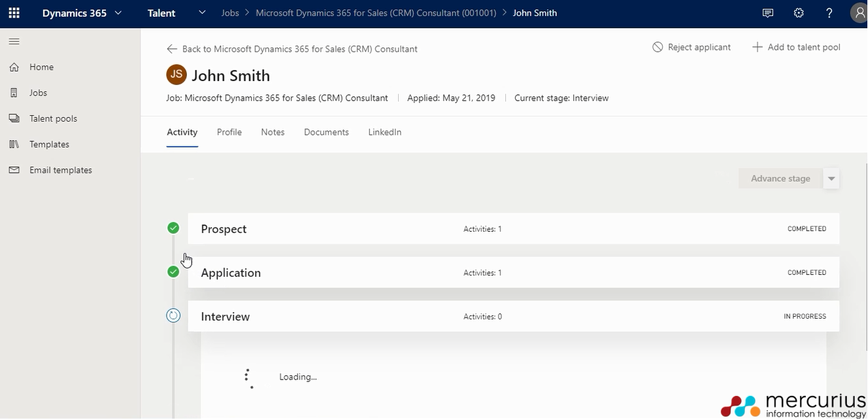This screenshot has height=420, width=868.
Task: Click the plus icon for talent pool
Action: [x=757, y=47]
